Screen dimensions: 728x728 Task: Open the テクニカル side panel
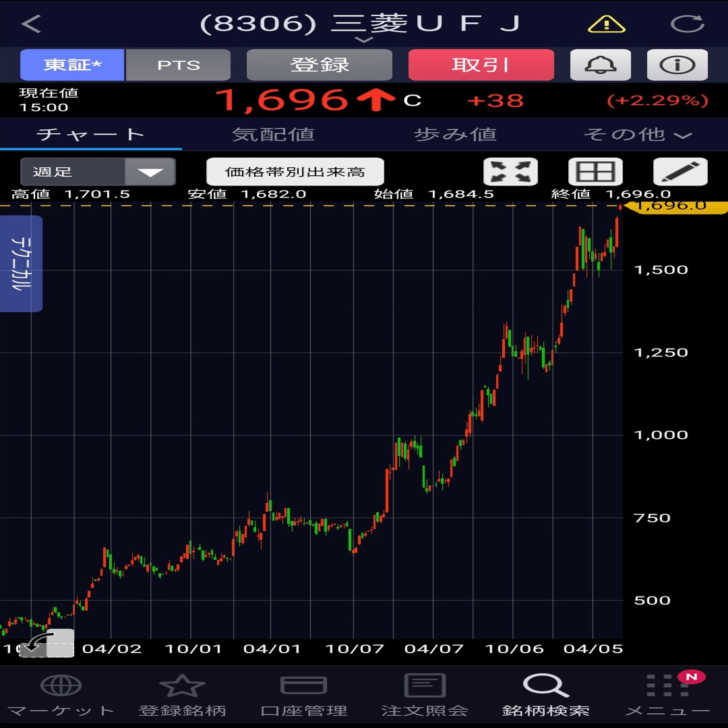[21, 264]
